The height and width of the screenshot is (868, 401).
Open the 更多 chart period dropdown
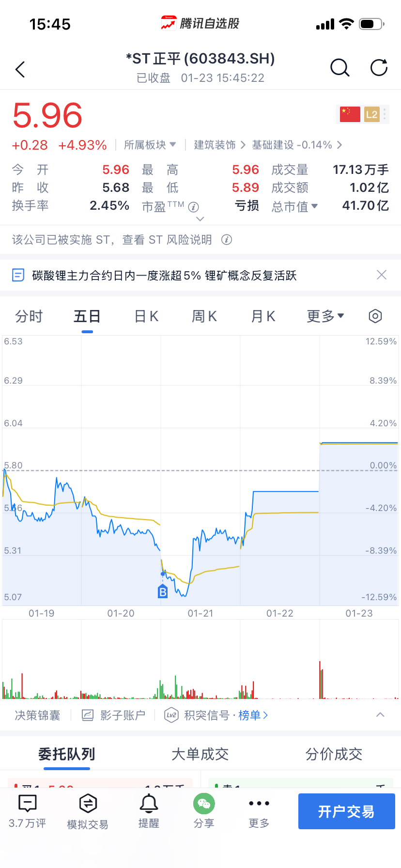point(325,316)
